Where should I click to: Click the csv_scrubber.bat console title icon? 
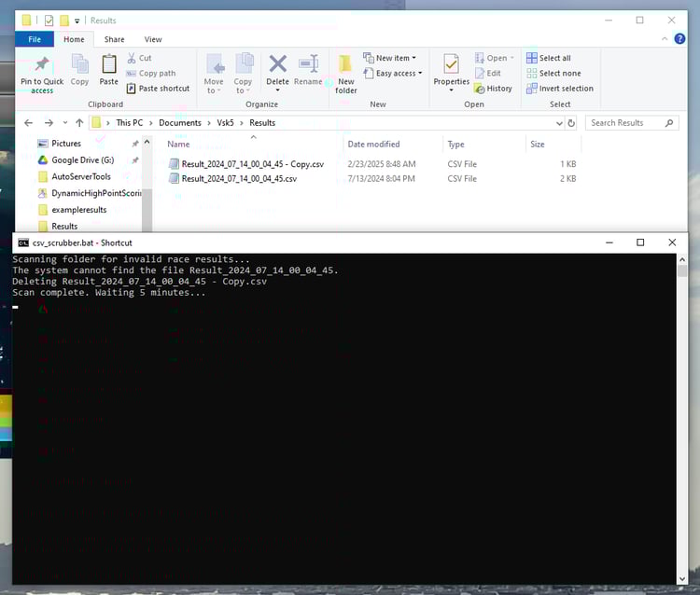click(23, 242)
